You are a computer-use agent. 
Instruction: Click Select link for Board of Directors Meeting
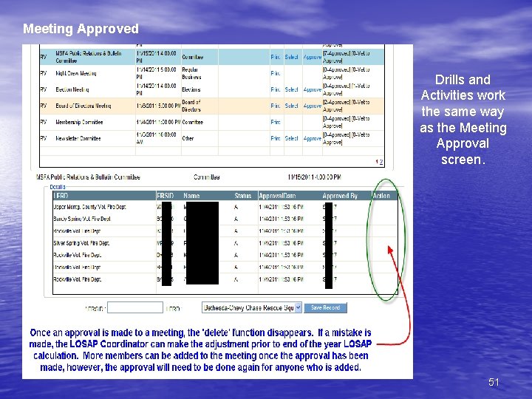[291, 106]
